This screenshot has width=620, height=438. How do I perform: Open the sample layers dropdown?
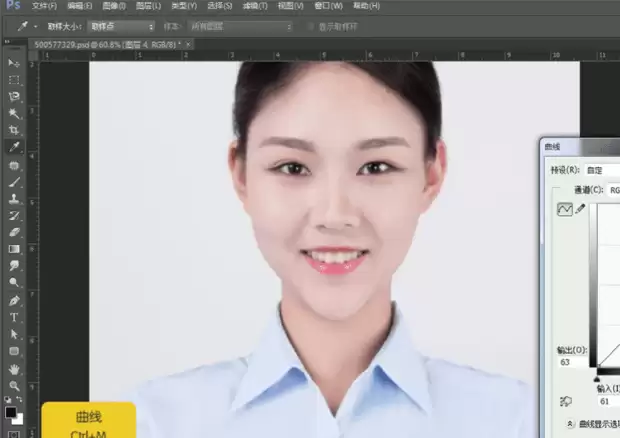coord(240,26)
